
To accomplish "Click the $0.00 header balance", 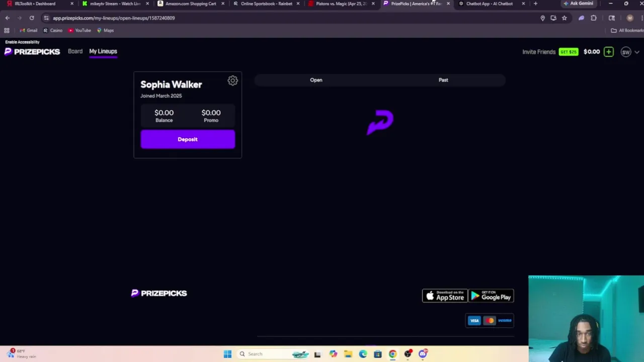I will point(592,52).
